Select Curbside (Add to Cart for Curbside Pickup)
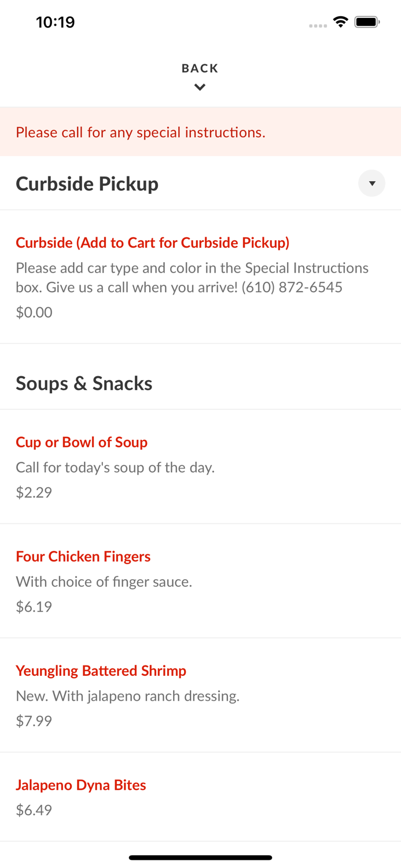Viewport: 401px width, 868px height. click(x=152, y=242)
